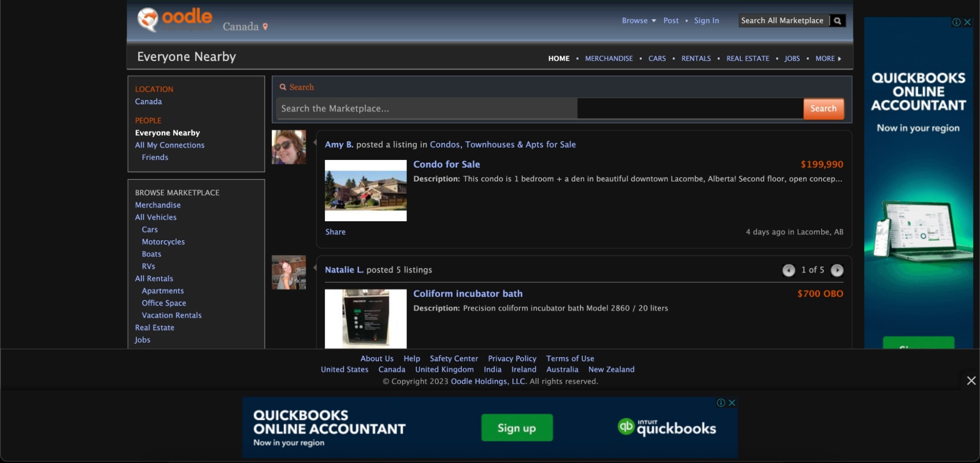Viewport: 980px width, 463px height.
Task: Select the MERCHANDISE nav tab
Action: 609,58
